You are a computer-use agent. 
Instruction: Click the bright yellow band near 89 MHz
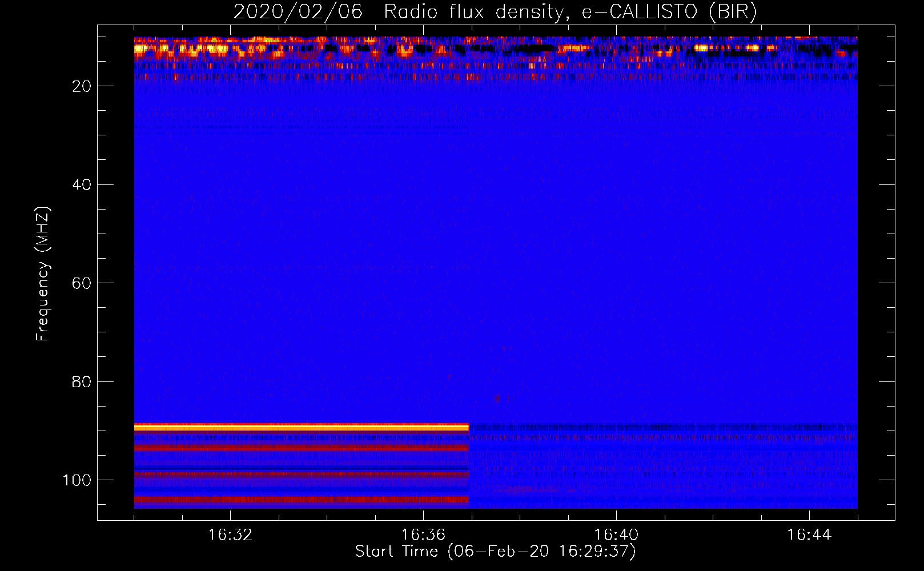point(302,427)
